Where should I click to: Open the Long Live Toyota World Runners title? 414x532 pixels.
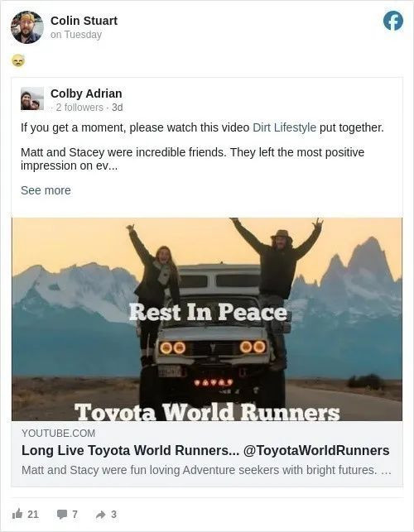(x=205, y=451)
